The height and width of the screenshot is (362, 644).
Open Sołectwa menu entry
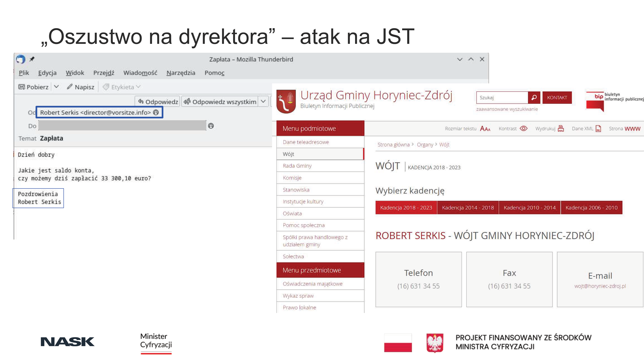(x=320, y=256)
